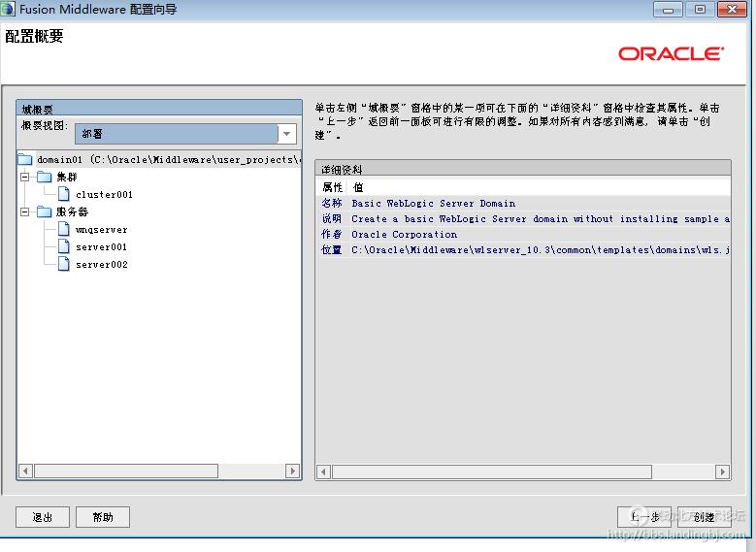The width and height of the screenshot is (756, 552).
Task: Click the wnqserver document icon
Action: click(x=64, y=230)
